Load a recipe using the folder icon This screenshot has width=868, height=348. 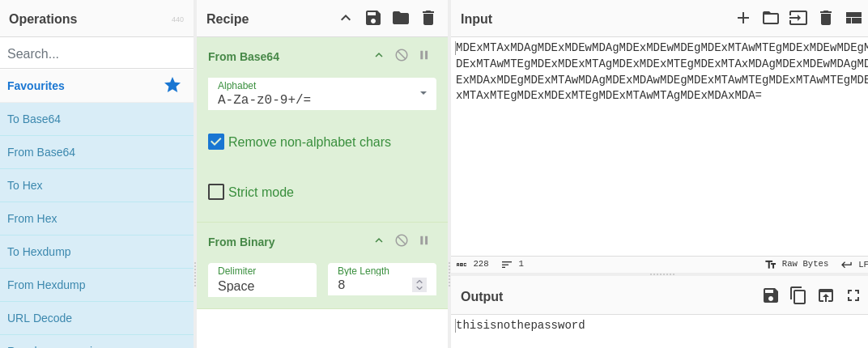pyautogui.click(x=401, y=18)
